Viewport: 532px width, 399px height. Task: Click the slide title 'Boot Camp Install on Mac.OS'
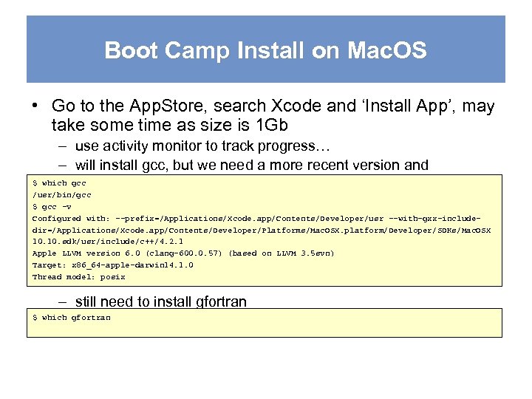265,50
